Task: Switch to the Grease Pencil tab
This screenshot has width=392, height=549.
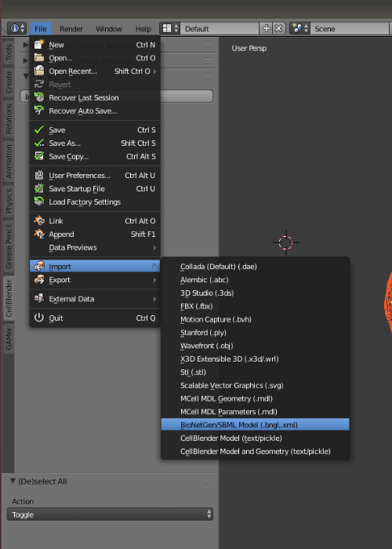Action: [x=9, y=246]
